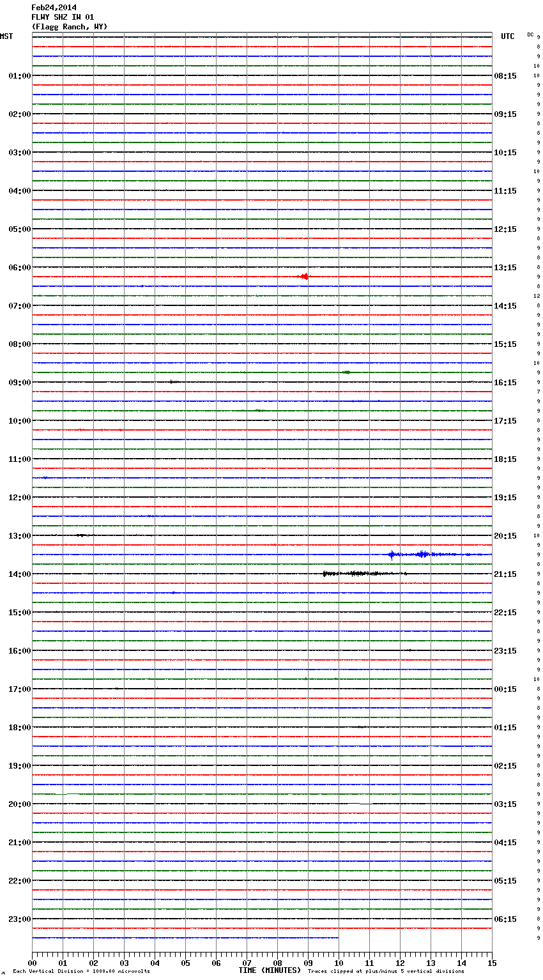Click the 03:15 UTC time label
Image resolution: width=543 pixels, height=980 pixels.
[505, 804]
